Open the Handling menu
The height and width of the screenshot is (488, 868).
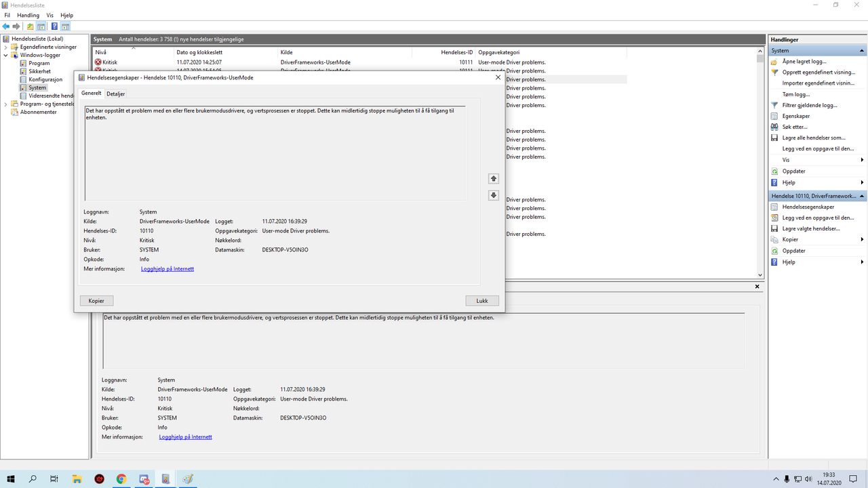click(28, 15)
